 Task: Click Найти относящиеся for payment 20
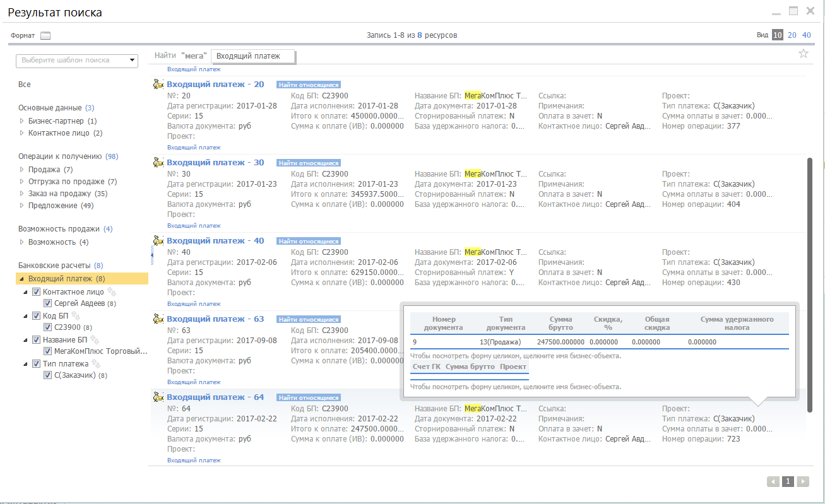click(x=308, y=85)
